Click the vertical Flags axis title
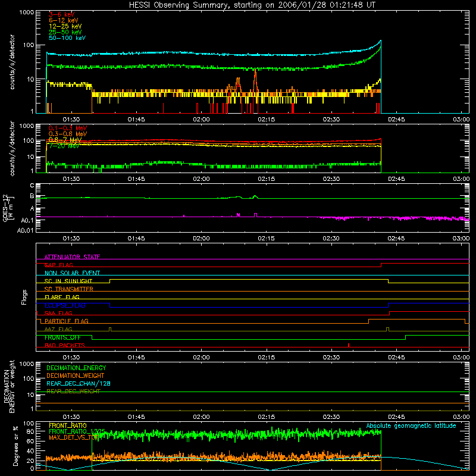Viewport: 476px width, 476px height. pyautogui.click(x=24, y=297)
